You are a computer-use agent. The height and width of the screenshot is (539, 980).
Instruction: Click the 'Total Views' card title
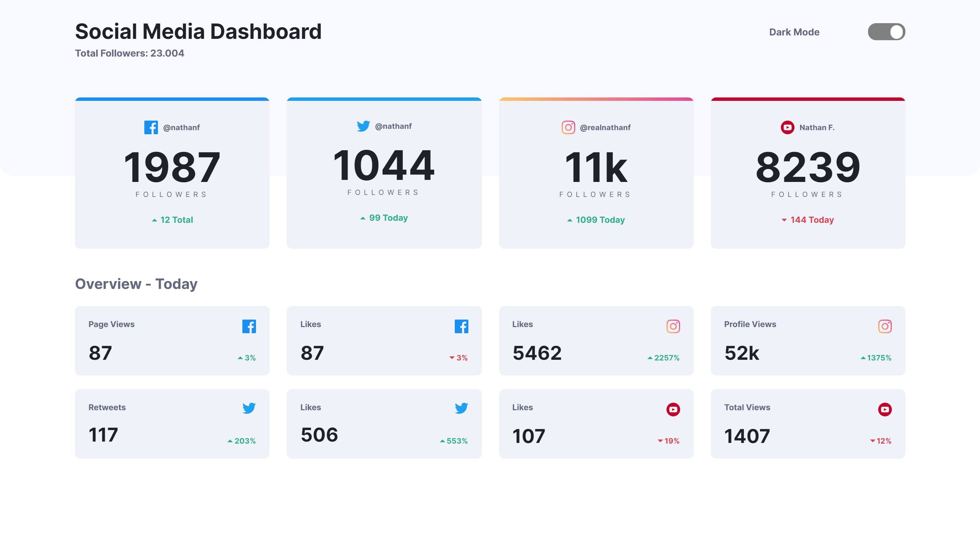[747, 407]
